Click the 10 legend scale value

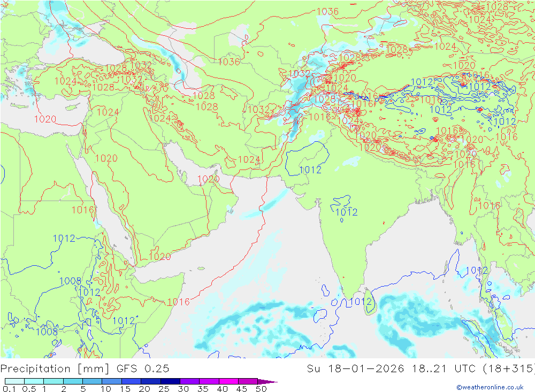pyautogui.click(x=106, y=389)
